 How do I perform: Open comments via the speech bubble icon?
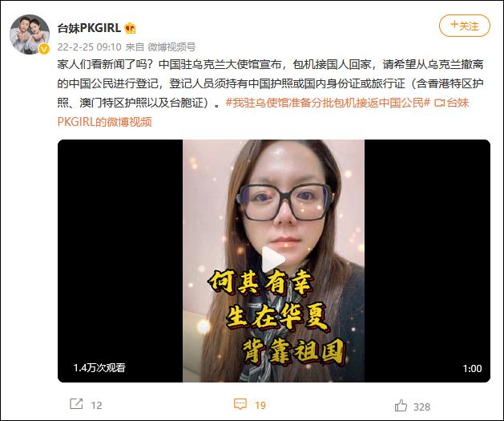coord(240,404)
